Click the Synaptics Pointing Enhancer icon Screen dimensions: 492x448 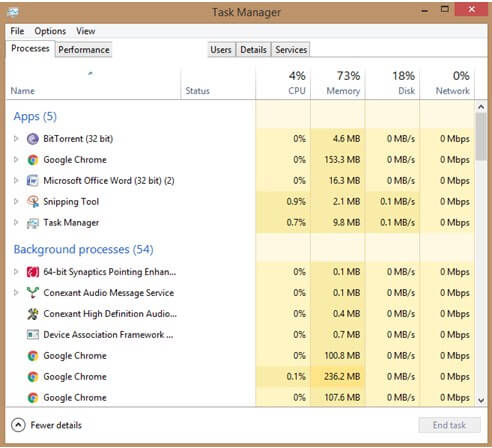[x=33, y=272]
